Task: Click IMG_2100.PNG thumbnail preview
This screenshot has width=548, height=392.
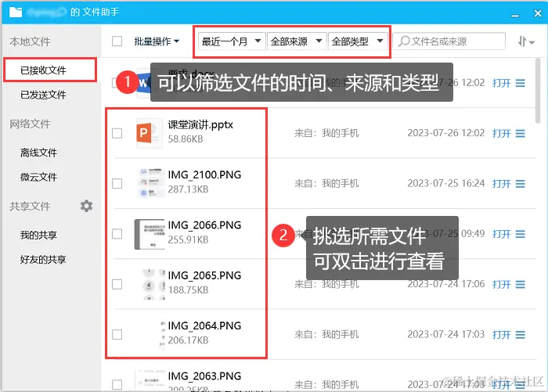Action: [x=150, y=183]
